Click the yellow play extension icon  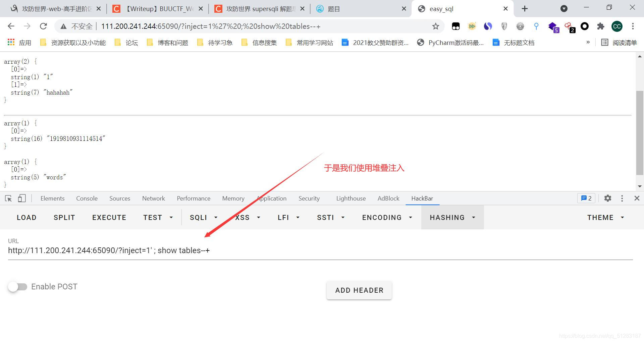472,26
